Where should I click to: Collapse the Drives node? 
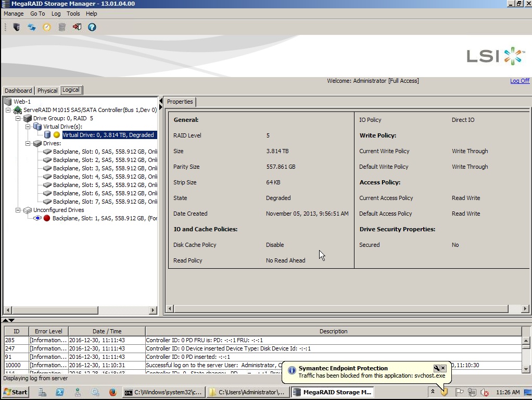tap(28, 143)
